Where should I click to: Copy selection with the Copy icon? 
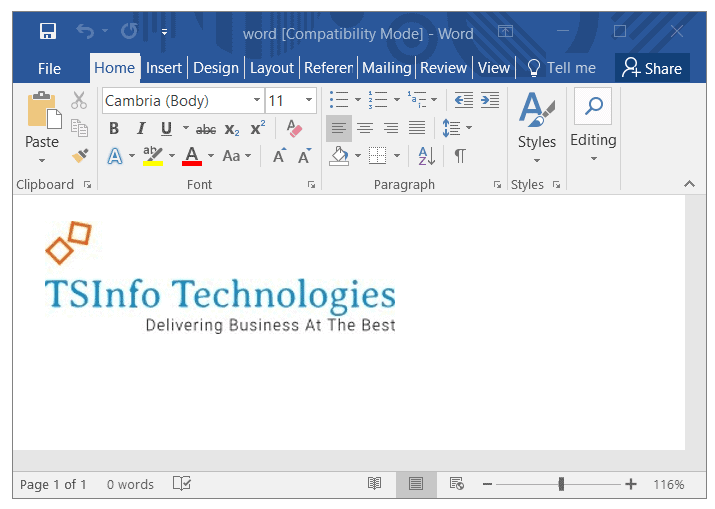[79, 128]
